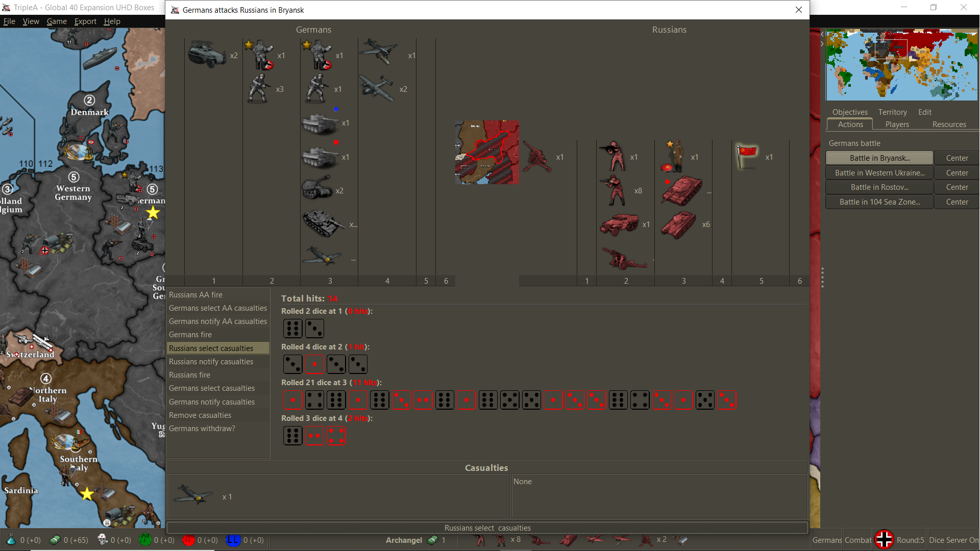Close the Bryansk battle dialog

click(x=798, y=10)
